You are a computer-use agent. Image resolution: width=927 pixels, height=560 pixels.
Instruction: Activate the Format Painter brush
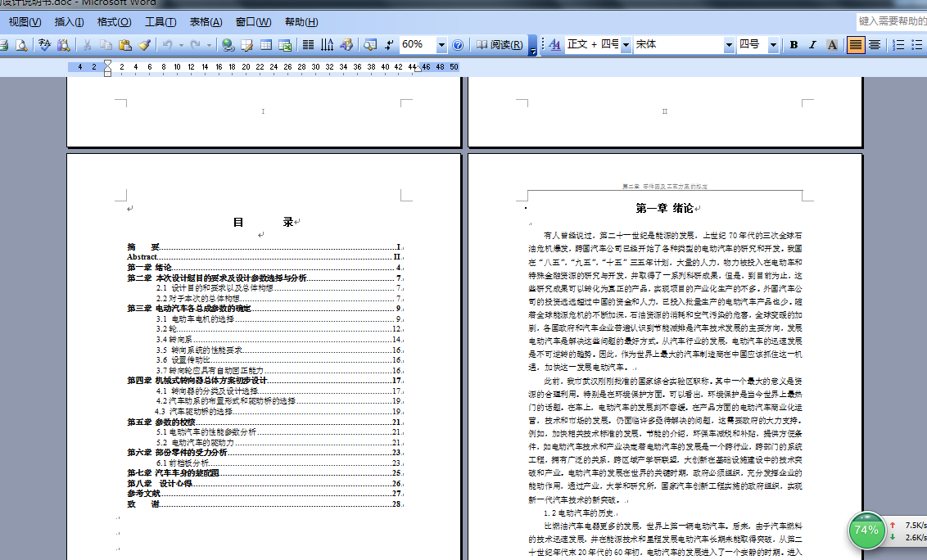tap(144, 45)
